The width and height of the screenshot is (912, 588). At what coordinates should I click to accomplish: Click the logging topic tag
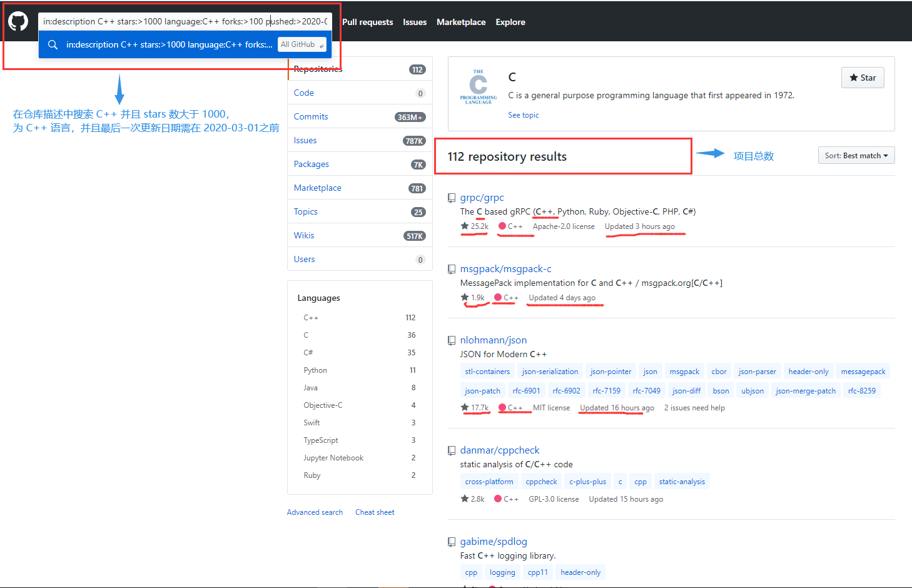pos(502,572)
